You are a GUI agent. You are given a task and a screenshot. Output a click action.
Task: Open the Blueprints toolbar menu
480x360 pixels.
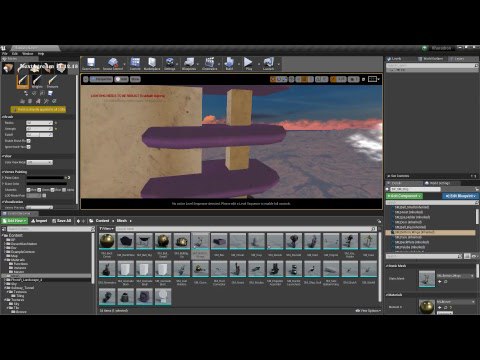tap(189, 63)
